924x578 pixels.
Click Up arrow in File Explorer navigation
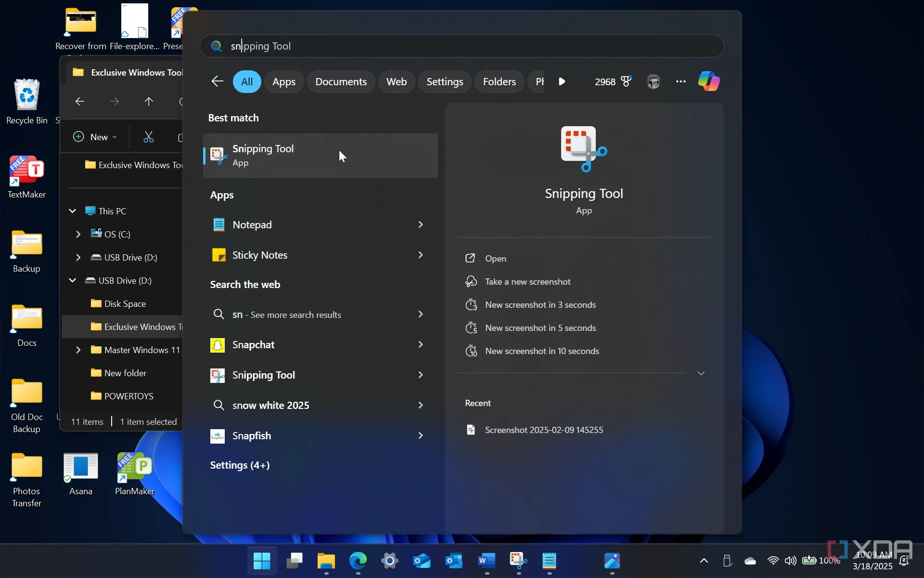tap(149, 101)
